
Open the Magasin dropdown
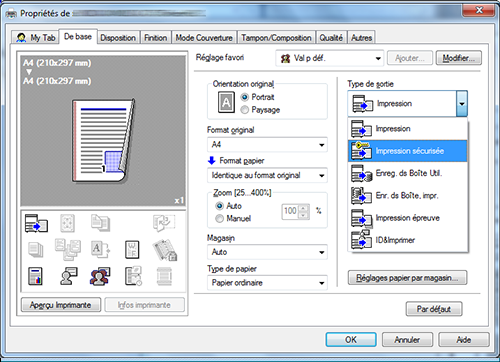point(267,252)
